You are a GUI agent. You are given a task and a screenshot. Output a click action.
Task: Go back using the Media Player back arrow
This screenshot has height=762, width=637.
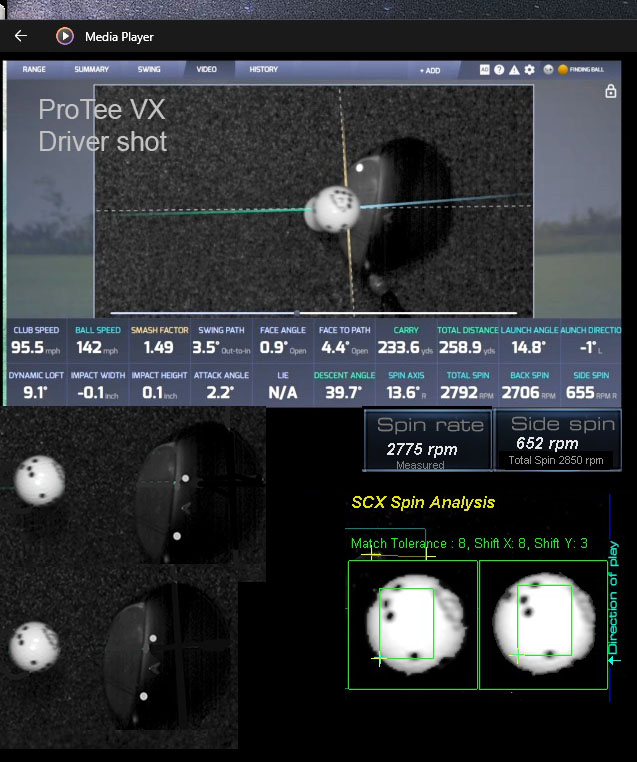[21, 36]
